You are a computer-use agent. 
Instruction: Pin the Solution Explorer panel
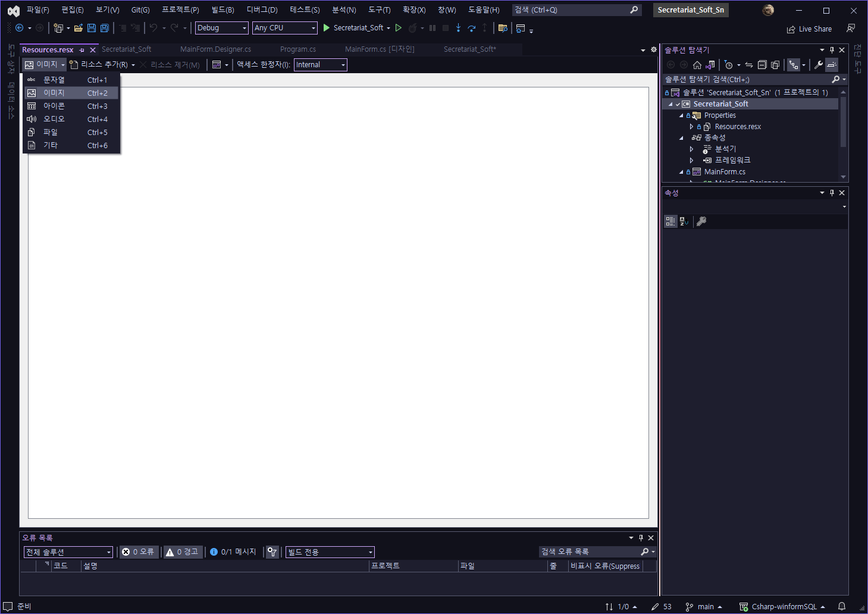(x=832, y=50)
